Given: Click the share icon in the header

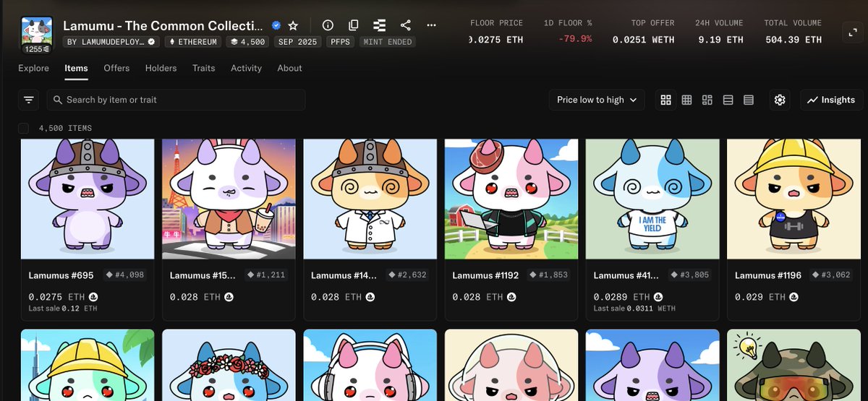Looking at the screenshot, I should tap(406, 25).
